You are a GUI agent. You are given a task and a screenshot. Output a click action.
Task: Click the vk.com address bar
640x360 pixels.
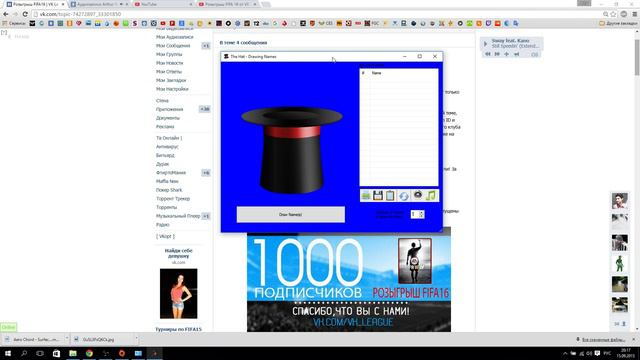tap(318, 14)
